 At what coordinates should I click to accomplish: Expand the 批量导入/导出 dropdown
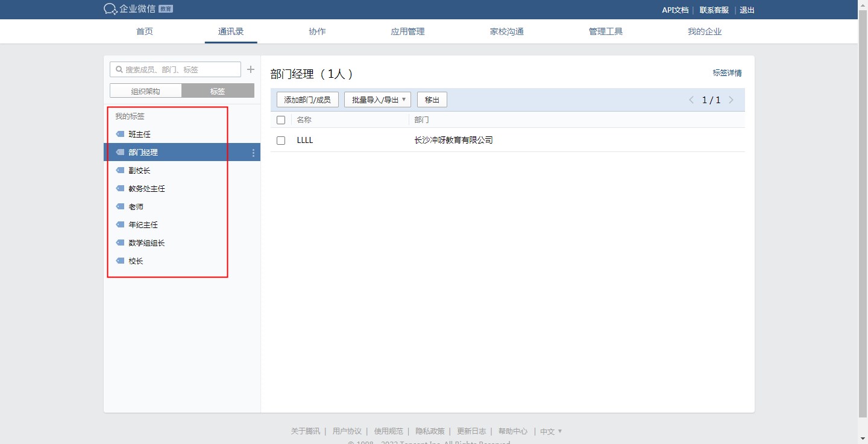(377, 100)
